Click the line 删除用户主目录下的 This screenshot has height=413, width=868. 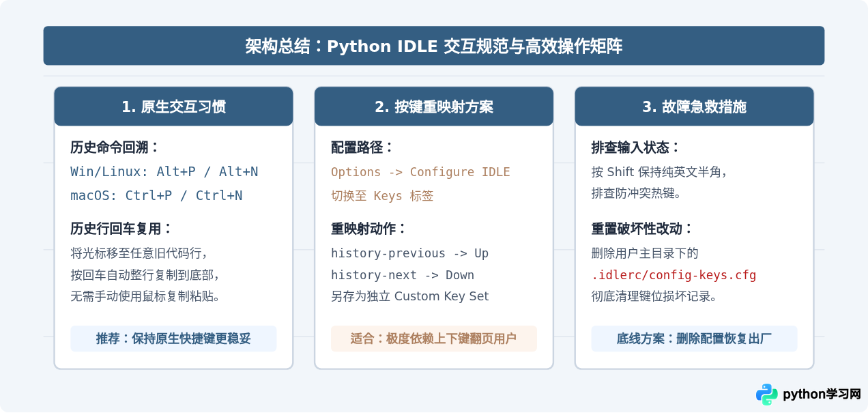pyautogui.click(x=645, y=253)
